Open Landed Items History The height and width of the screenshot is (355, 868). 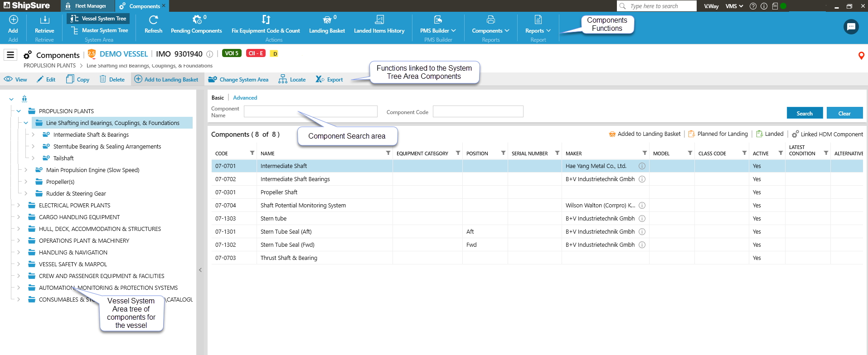(379, 24)
